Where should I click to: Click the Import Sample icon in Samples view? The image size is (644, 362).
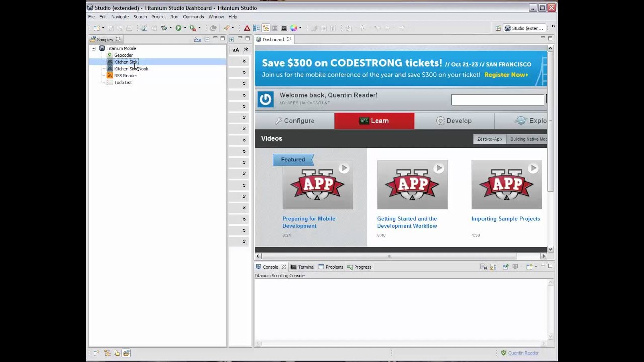click(x=197, y=39)
